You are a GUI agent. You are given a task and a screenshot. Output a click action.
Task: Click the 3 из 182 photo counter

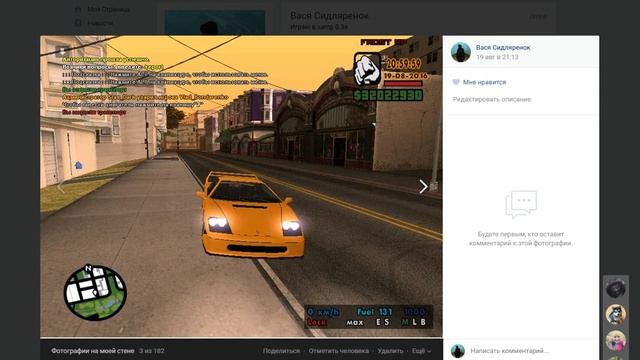tap(151, 351)
